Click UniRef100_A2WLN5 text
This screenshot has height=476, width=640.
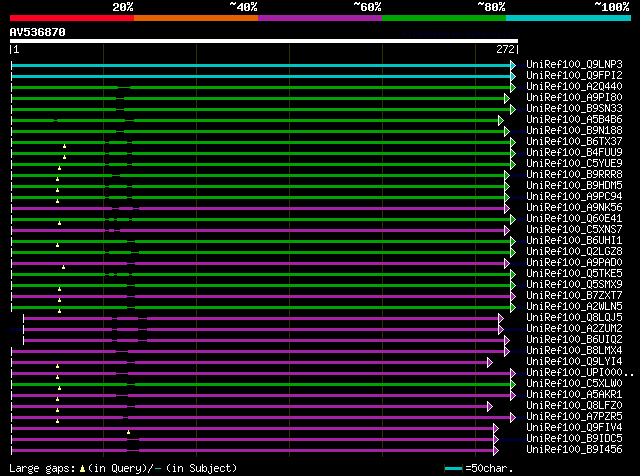(x=574, y=307)
